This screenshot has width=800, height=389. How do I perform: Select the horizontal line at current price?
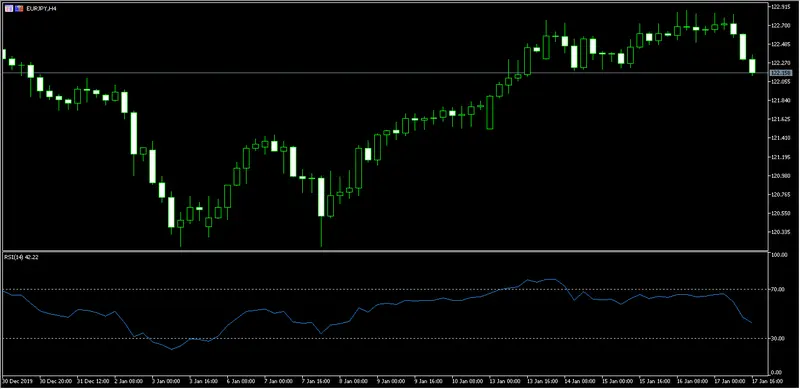(x=385, y=72)
